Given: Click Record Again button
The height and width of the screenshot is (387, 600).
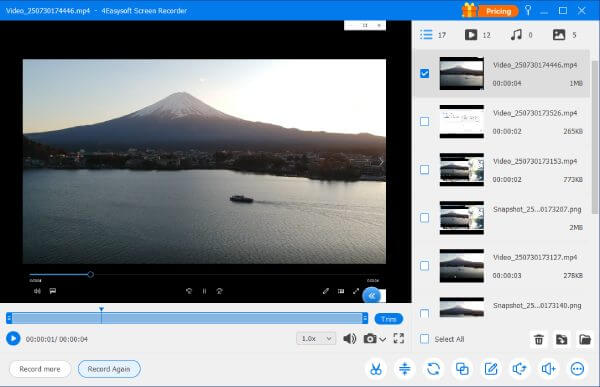Looking at the screenshot, I should 109,369.
